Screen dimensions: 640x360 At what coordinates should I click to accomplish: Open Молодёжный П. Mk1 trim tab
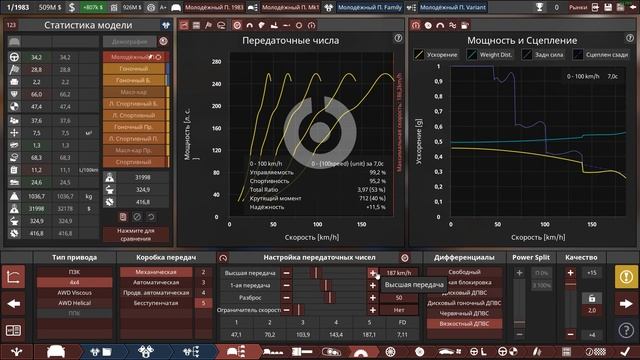[290, 7]
